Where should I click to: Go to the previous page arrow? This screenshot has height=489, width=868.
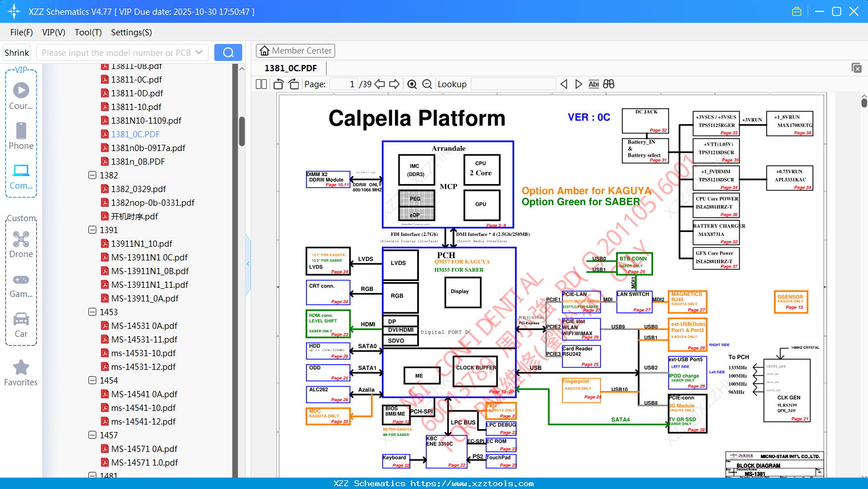pos(380,84)
